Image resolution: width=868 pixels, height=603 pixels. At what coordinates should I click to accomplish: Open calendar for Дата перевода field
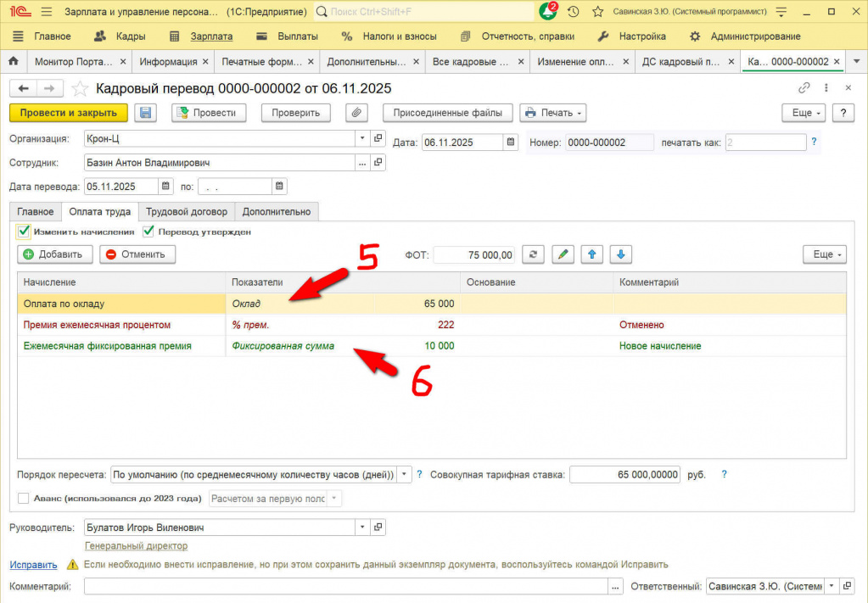tap(165, 187)
